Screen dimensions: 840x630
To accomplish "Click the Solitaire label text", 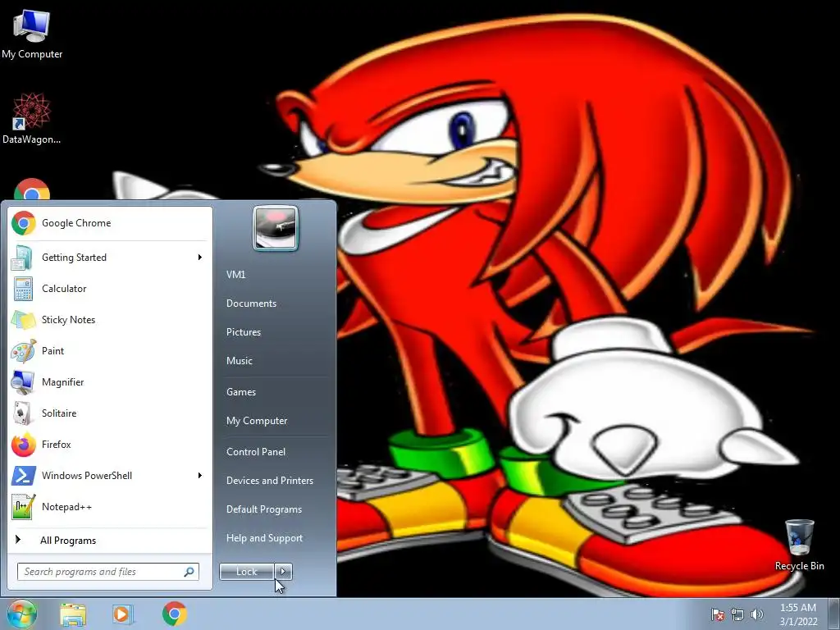I will pyautogui.click(x=59, y=413).
